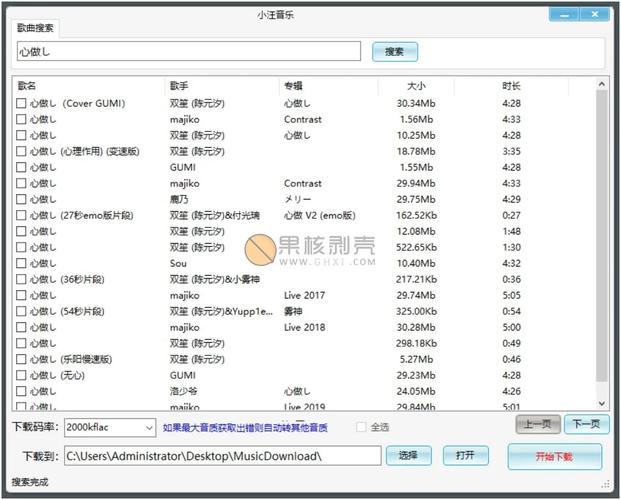The image size is (621, 500).
Task: Click the 5.27Mb size cell
Action: tap(416, 359)
